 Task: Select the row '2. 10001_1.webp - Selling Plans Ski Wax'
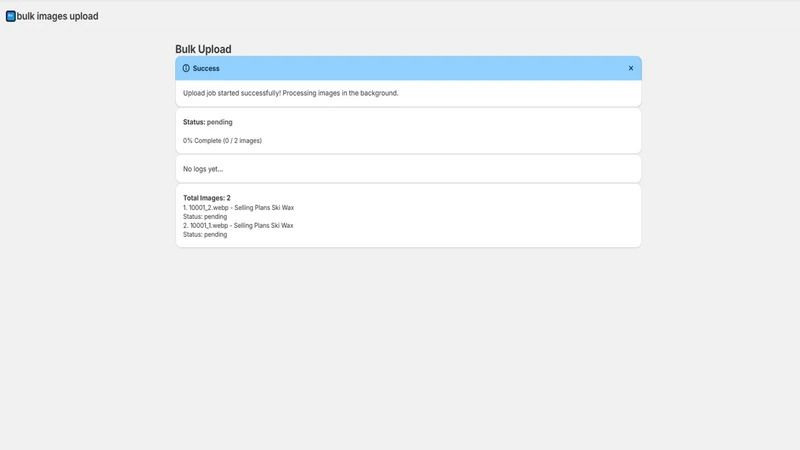point(238,226)
